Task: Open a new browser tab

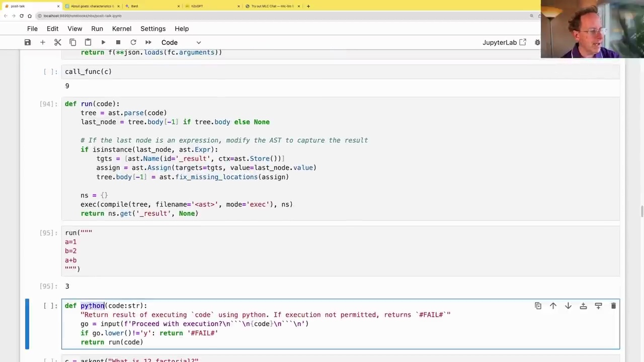Action: point(308,6)
